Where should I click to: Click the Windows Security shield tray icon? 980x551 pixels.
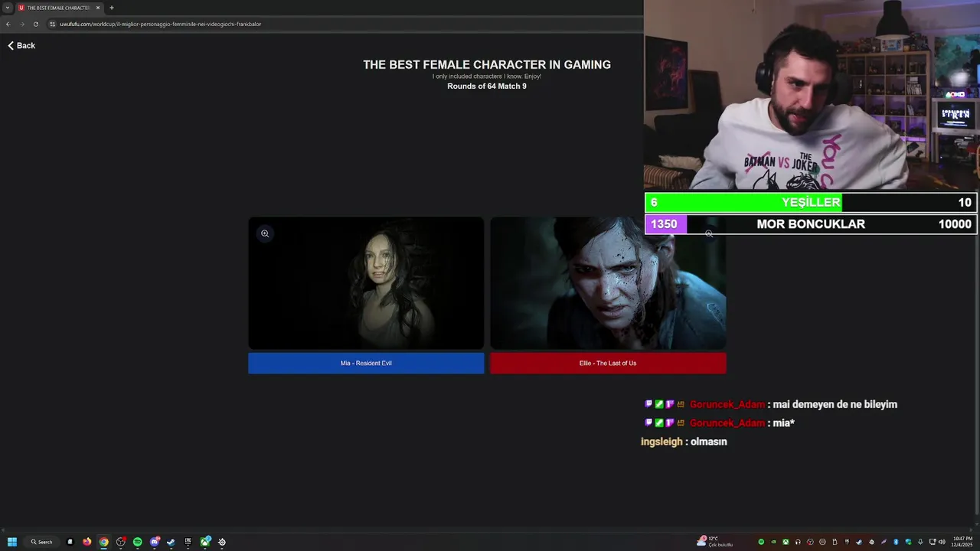coord(908,542)
